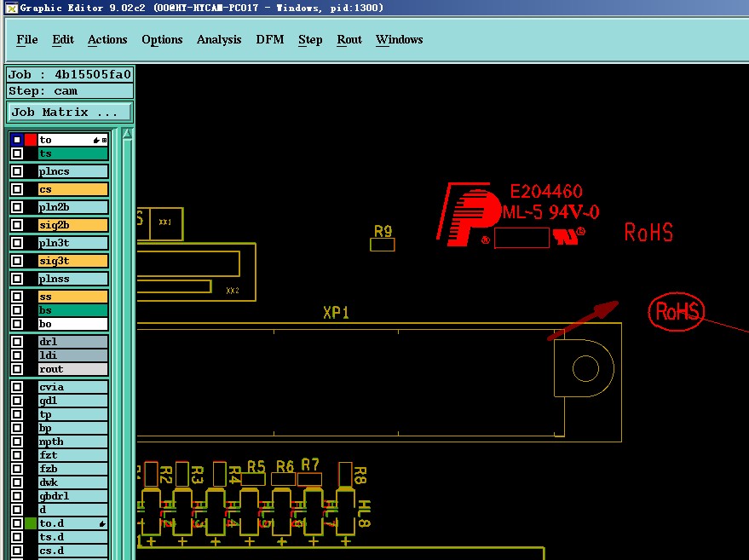This screenshot has width=749, height=560.
Task: Click the 'Step: cam' label
Action: 70,91
